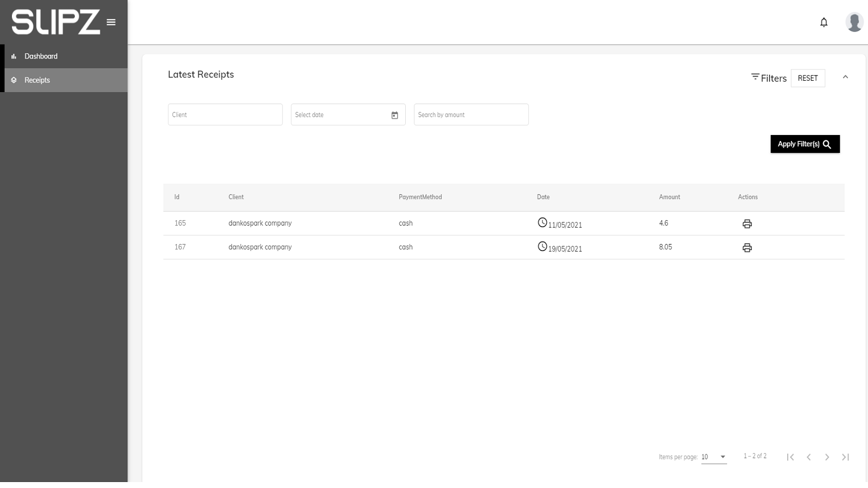Click the Actions column header
Image resolution: width=868 pixels, height=488 pixels.
tap(748, 197)
